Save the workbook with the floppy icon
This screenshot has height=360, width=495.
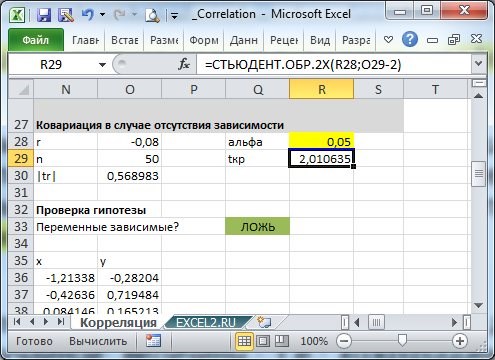tap(44, 15)
